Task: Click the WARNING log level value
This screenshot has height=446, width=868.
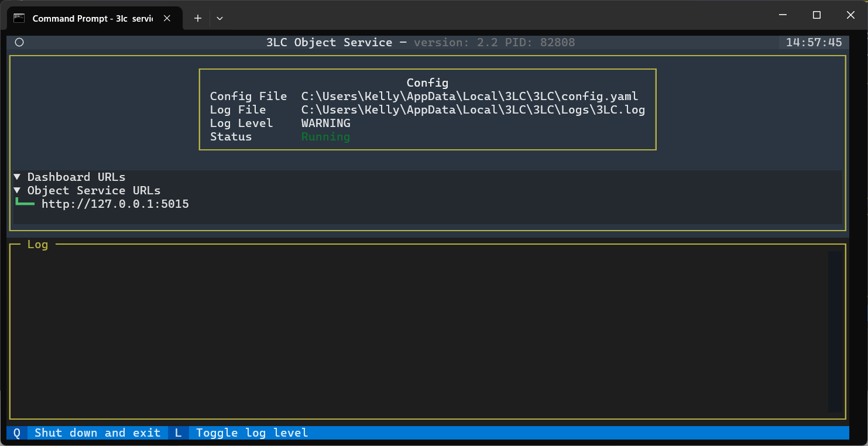Action: pos(326,123)
